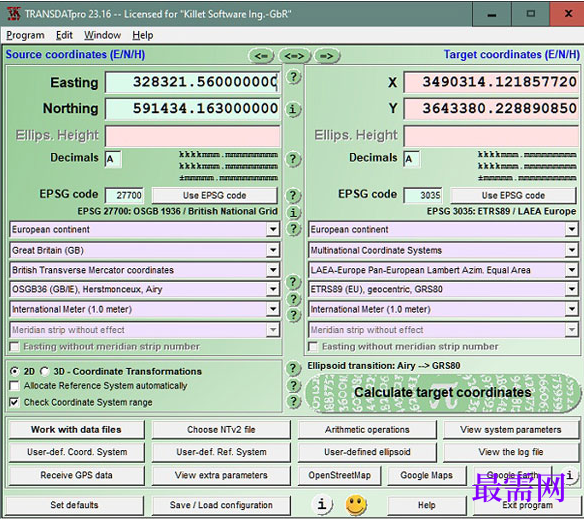584x519 pixels.
Task: Uncheck Check Coordinate System range
Action: pos(14,402)
